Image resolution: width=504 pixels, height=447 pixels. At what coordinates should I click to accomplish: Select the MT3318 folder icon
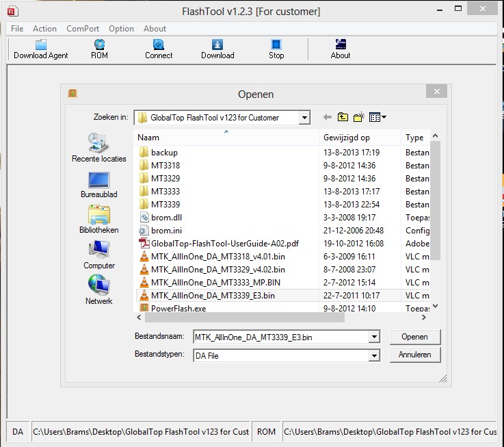point(144,165)
